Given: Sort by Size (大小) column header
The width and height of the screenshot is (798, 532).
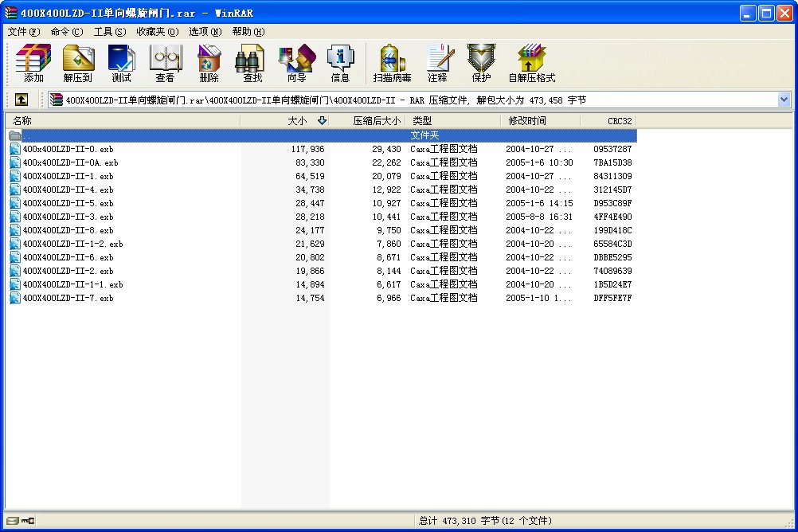Looking at the screenshot, I should pyautogui.click(x=296, y=121).
